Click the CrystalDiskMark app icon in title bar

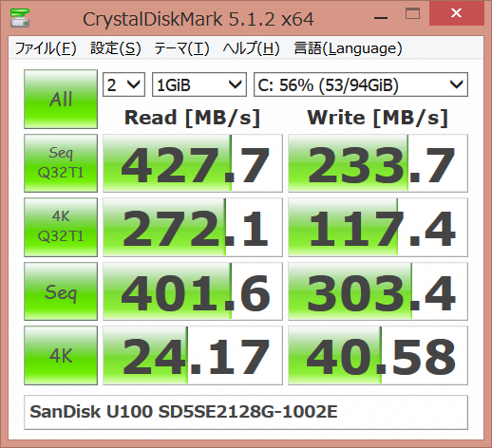pos(20,18)
